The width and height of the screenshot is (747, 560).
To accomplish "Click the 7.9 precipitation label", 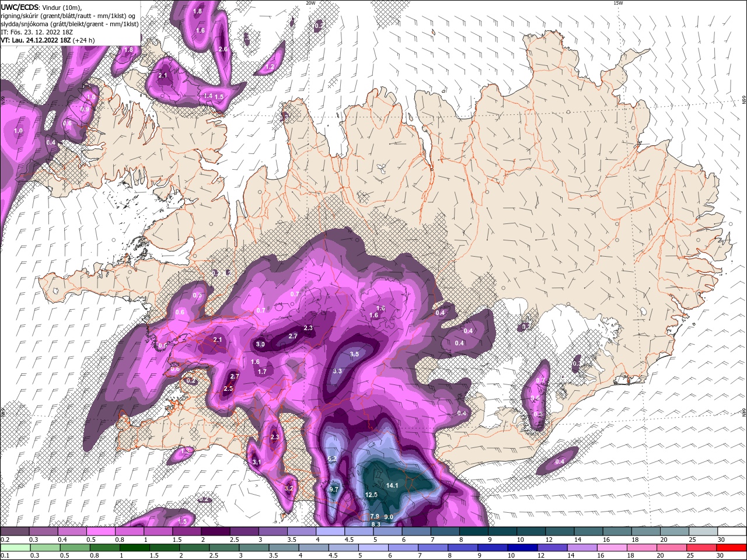I will [375, 517].
